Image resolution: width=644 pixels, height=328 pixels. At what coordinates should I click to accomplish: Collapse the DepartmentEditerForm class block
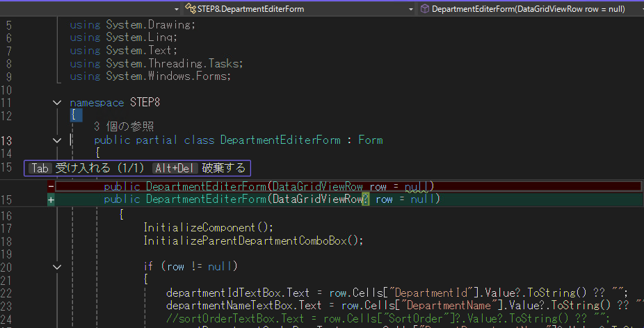(x=56, y=140)
